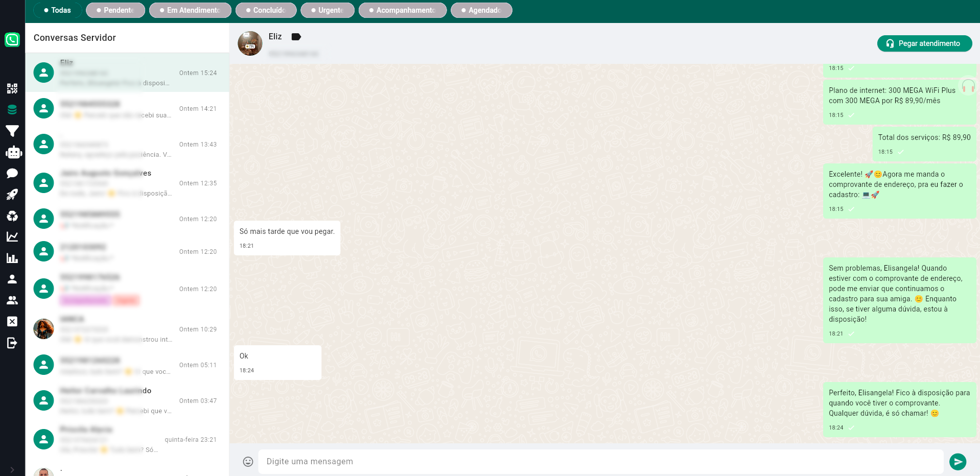
Task: Open the line chart analytics icon
Action: click(x=12, y=236)
